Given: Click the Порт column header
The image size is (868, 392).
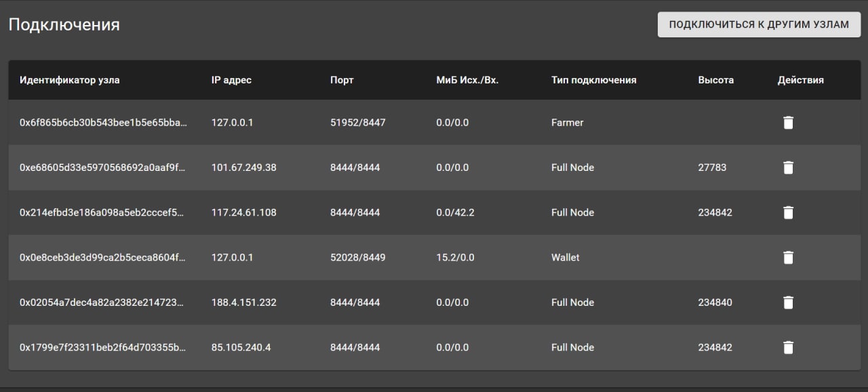Looking at the screenshot, I should 342,80.
